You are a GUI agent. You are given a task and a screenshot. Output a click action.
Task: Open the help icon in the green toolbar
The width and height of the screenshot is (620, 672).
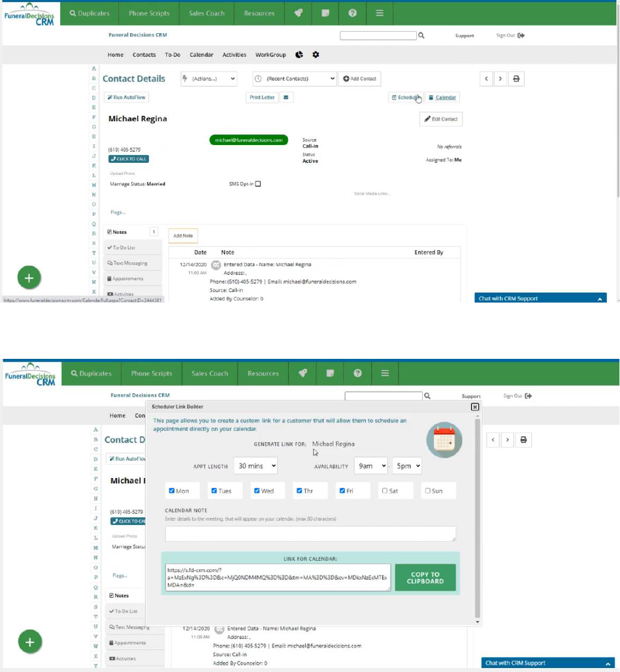[x=352, y=13]
